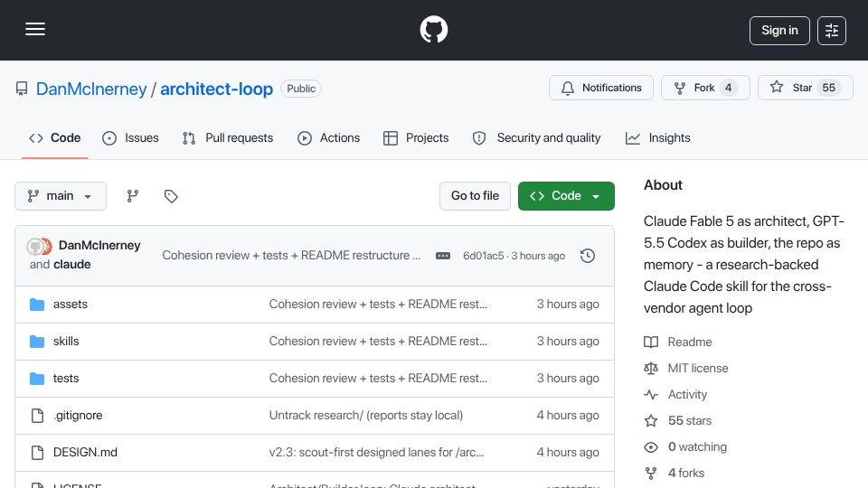Open the Projects tab
Viewport: 868px width, 488px height.
point(416,137)
